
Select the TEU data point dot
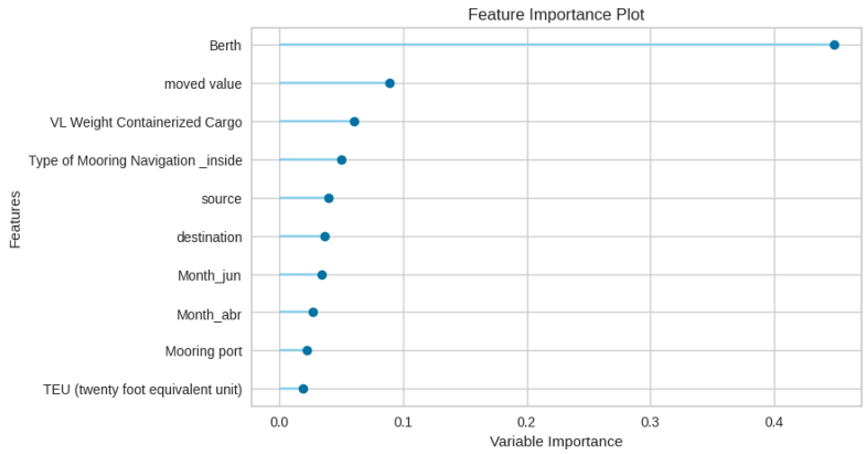pyautogui.click(x=303, y=389)
